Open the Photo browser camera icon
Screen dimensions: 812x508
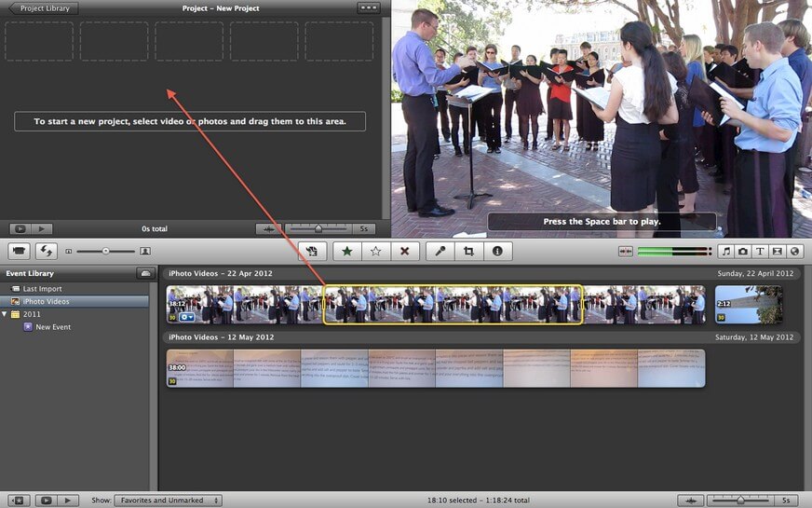pos(743,252)
